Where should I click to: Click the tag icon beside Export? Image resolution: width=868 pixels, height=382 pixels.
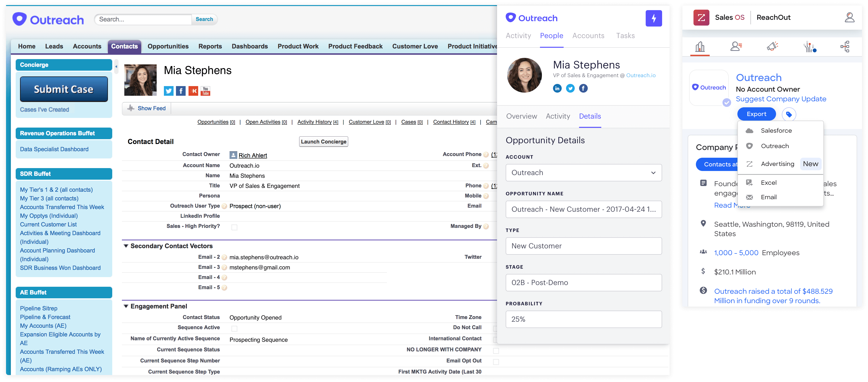click(789, 115)
